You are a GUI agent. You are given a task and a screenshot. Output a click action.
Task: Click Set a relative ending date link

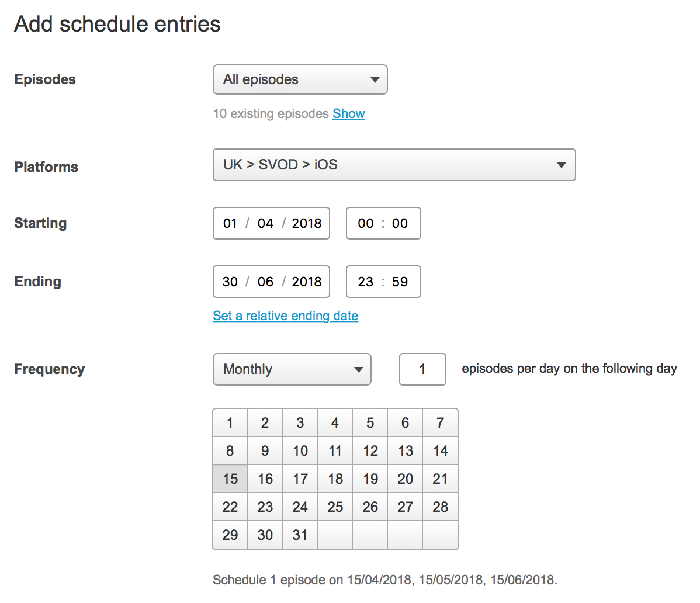(x=285, y=316)
